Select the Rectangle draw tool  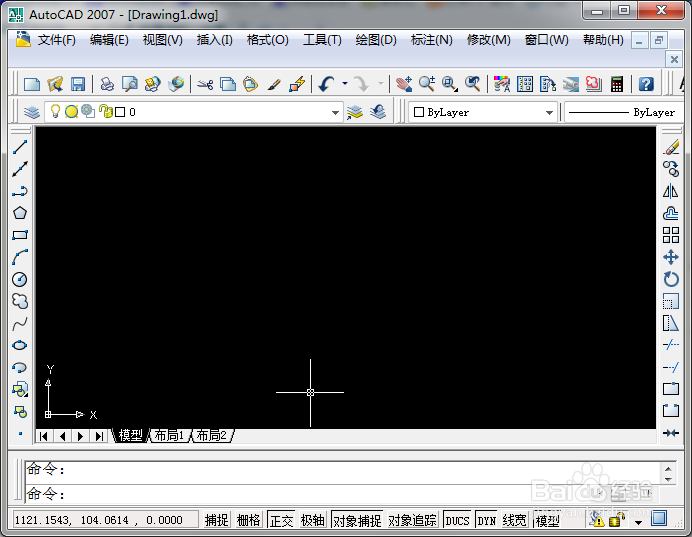point(20,235)
